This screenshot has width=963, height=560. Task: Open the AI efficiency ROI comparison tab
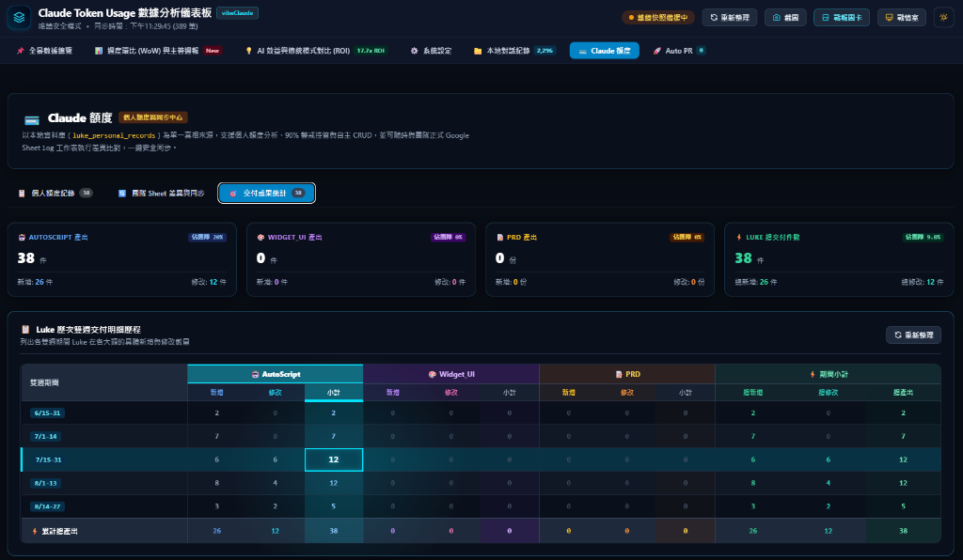315,51
